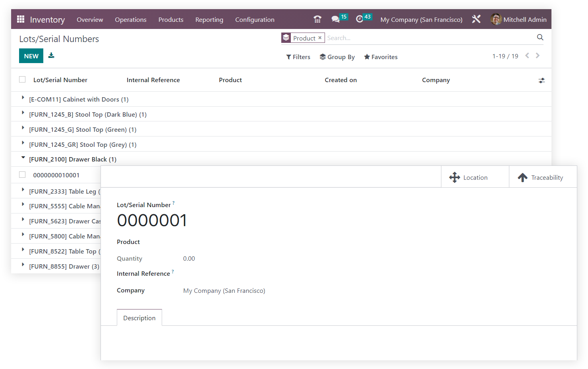Image resolution: width=588 pixels, height=369 pixels.
Task: Remove the Product filter tag
Action: 320,38
